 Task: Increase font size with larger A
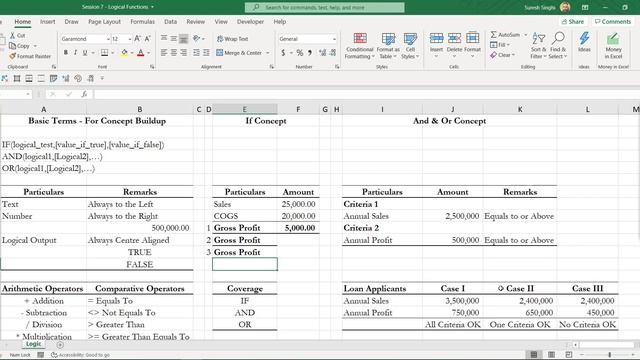[x=138, y=39]
